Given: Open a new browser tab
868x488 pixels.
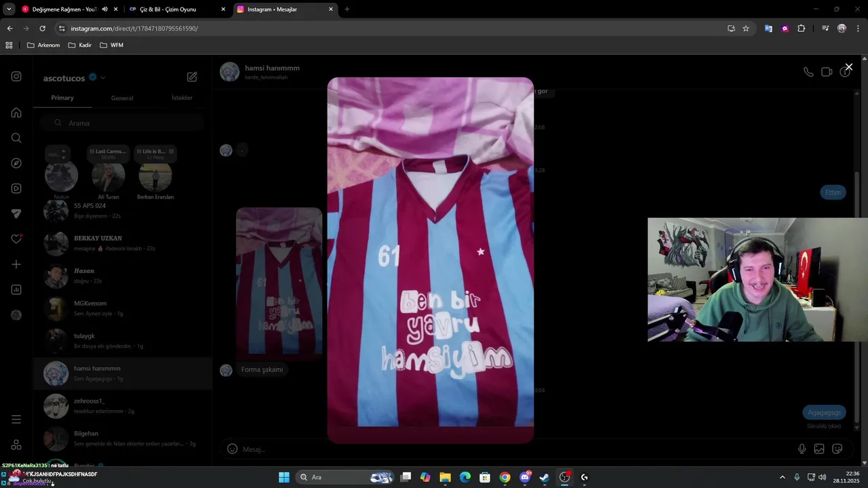Looking at the screenshot, I should (347, 9).
